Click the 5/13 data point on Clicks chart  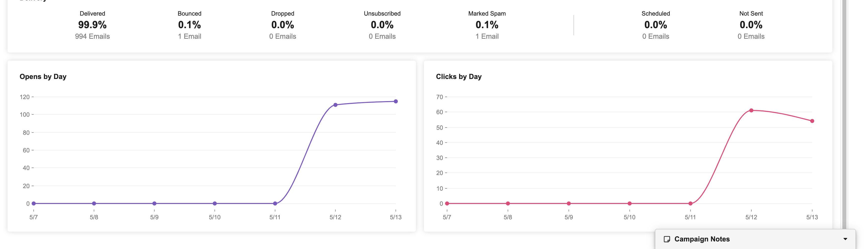[x=812, y=121]
